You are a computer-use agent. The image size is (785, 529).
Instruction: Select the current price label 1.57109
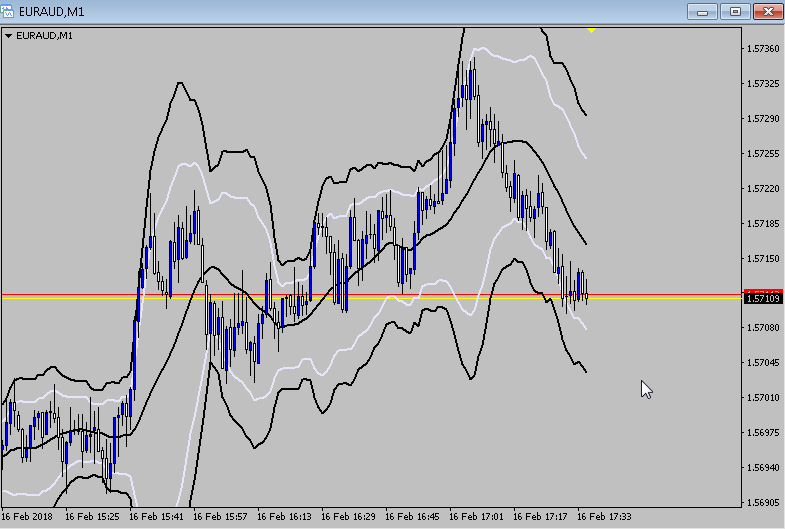pyautogui.click(x=763, y=299)
